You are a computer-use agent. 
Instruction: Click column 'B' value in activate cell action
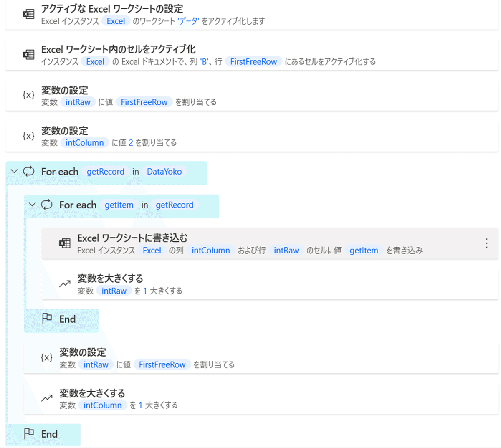pos(205,62)
